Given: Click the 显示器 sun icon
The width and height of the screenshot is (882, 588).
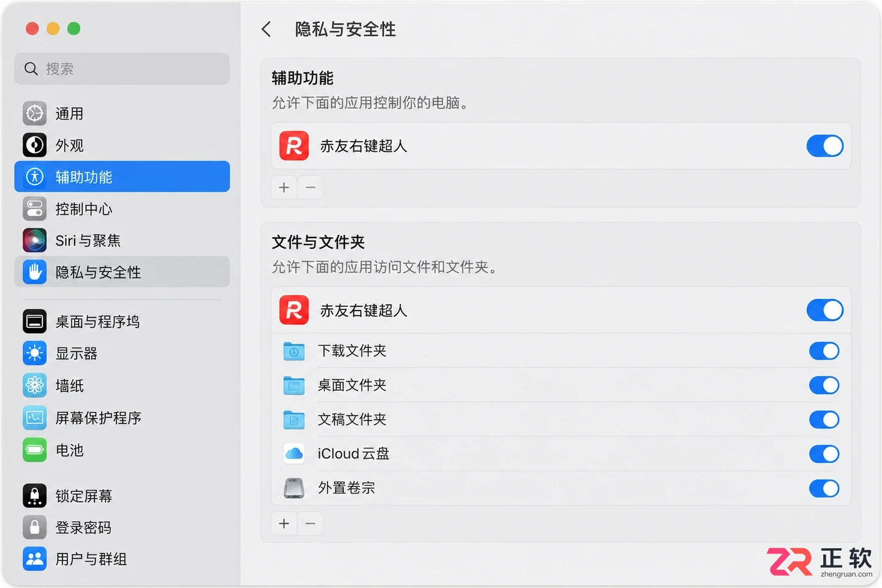Looking at the screenshot, I should (35, 353).
